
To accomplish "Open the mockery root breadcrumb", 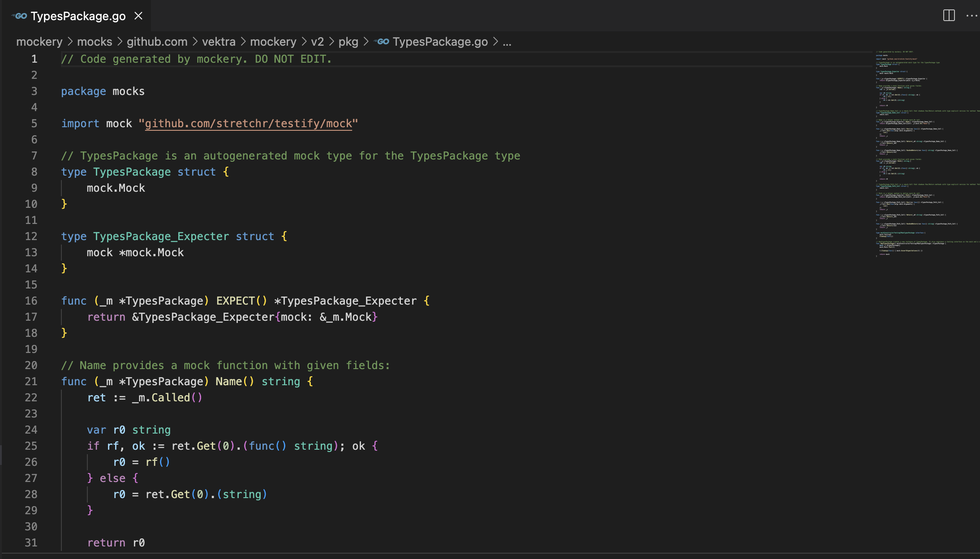I will (x=39, y=42).
